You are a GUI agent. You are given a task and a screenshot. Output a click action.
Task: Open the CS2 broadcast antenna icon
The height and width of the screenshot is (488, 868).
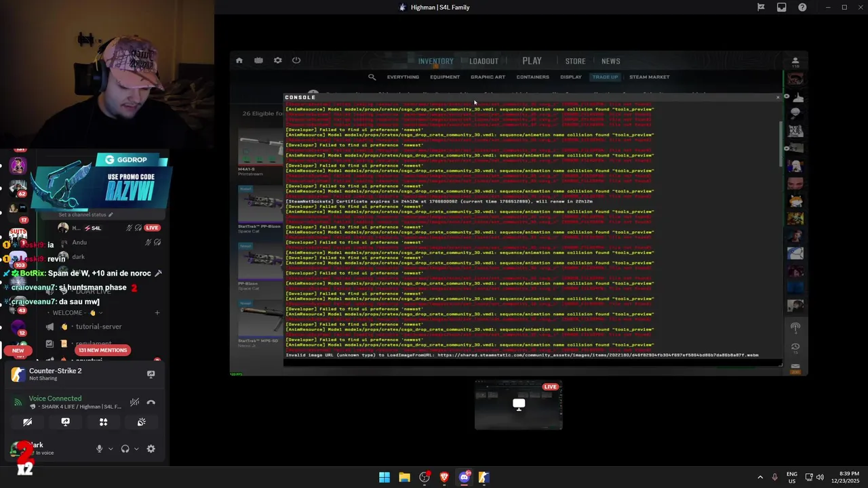pos(795,327)
